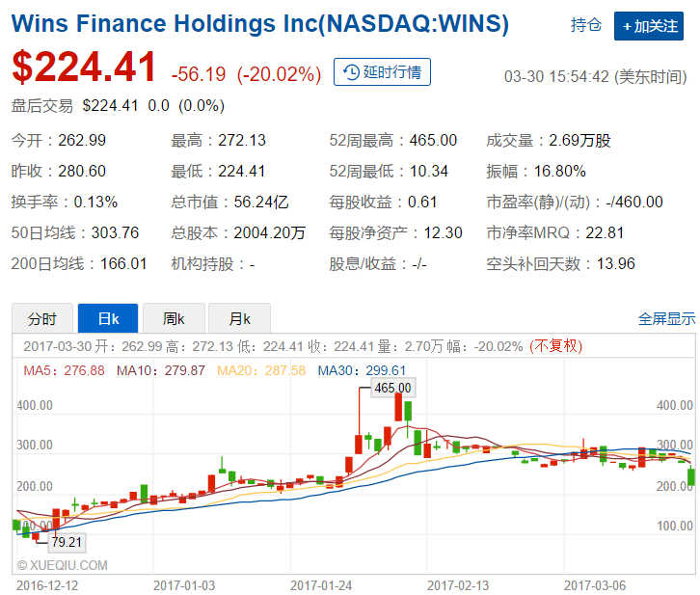Click the 79.21 low price marker

coord(67,542)
